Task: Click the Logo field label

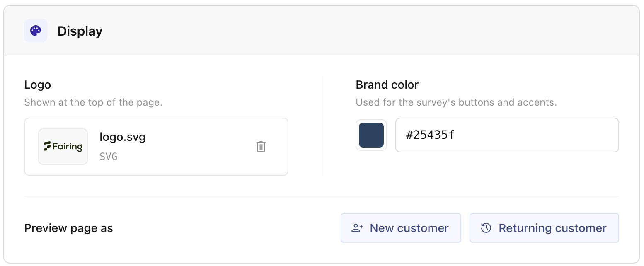Action: (x=38, y=85)
